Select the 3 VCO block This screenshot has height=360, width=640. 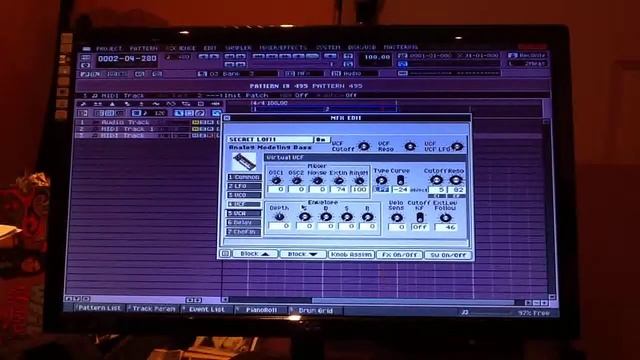click(244, 195)
